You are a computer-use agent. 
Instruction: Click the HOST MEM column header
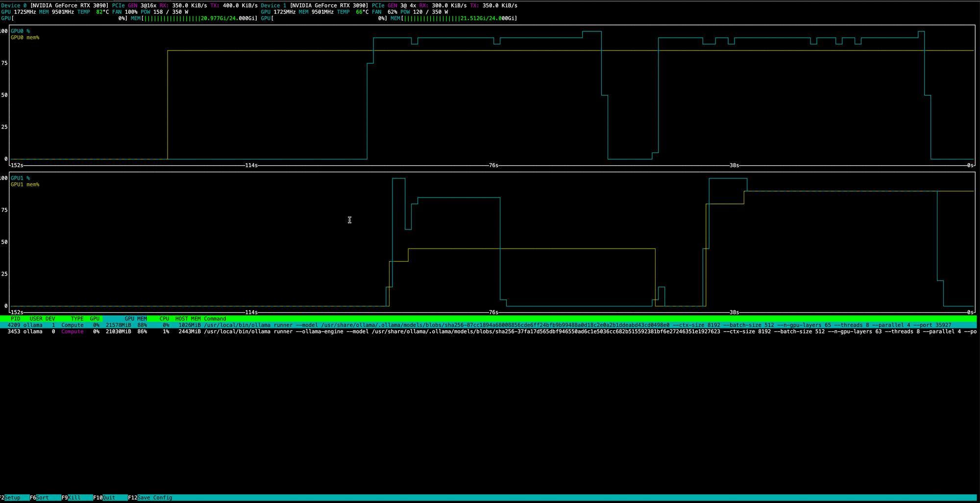pyautogui.click(x=188, y=319)
